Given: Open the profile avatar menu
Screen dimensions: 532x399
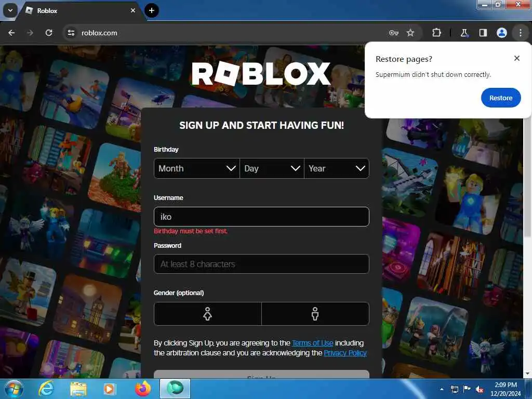Looking at the screenshot, I should [502, 33].
